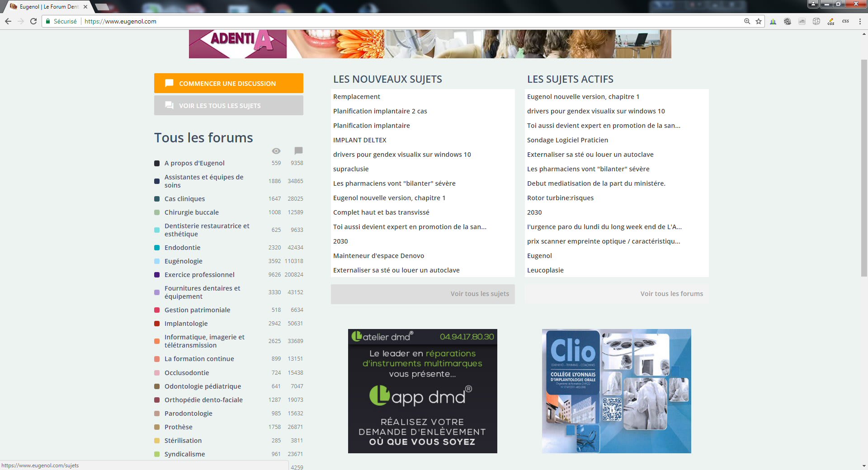Open a new browser tab
This screenshot has height=470, width=868.
(103, 7)
